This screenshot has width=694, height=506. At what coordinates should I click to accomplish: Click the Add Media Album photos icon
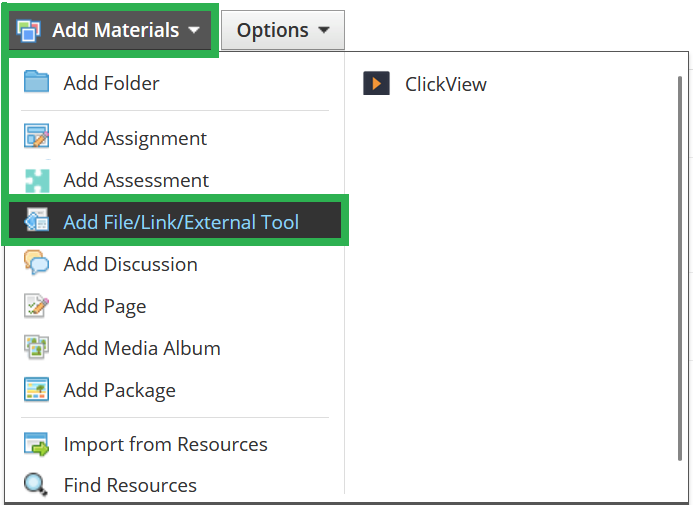pos(36,347)
